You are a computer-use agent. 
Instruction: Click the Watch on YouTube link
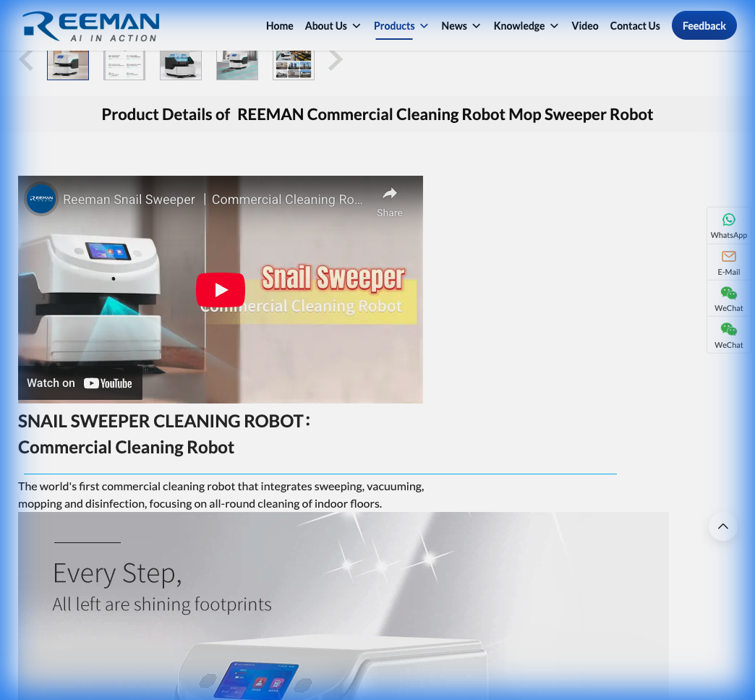pyautogui.click(x=80, y=383)
